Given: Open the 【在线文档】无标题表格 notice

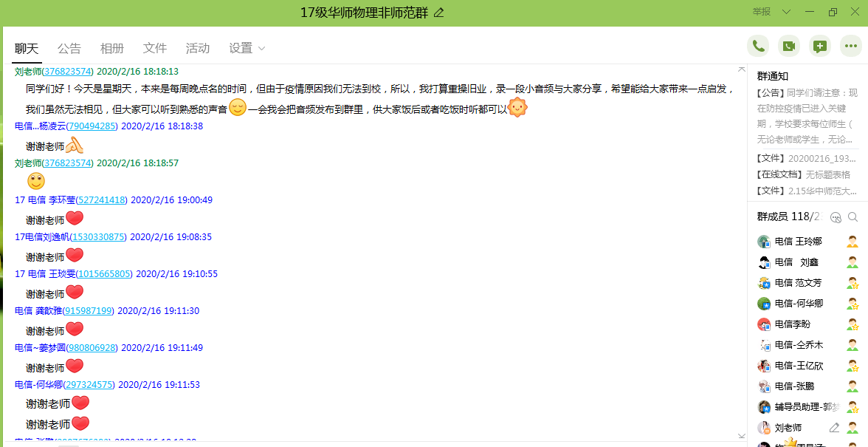Looking at the screenshot, I should click(803, 174).
